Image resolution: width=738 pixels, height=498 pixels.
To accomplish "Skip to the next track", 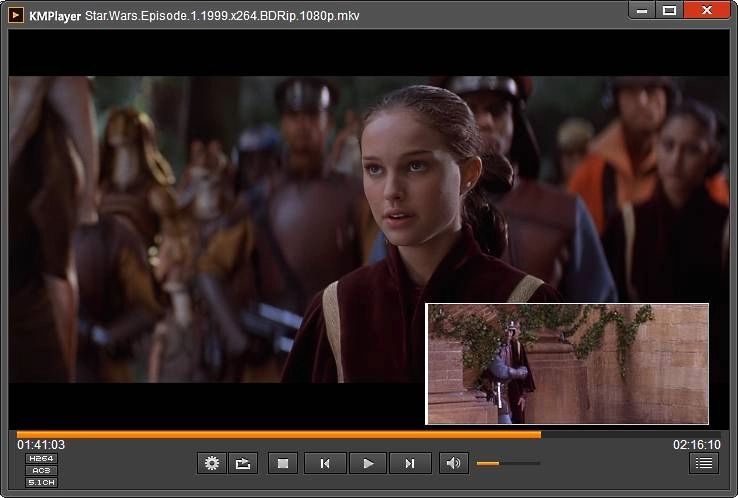I will pos(410,463).
